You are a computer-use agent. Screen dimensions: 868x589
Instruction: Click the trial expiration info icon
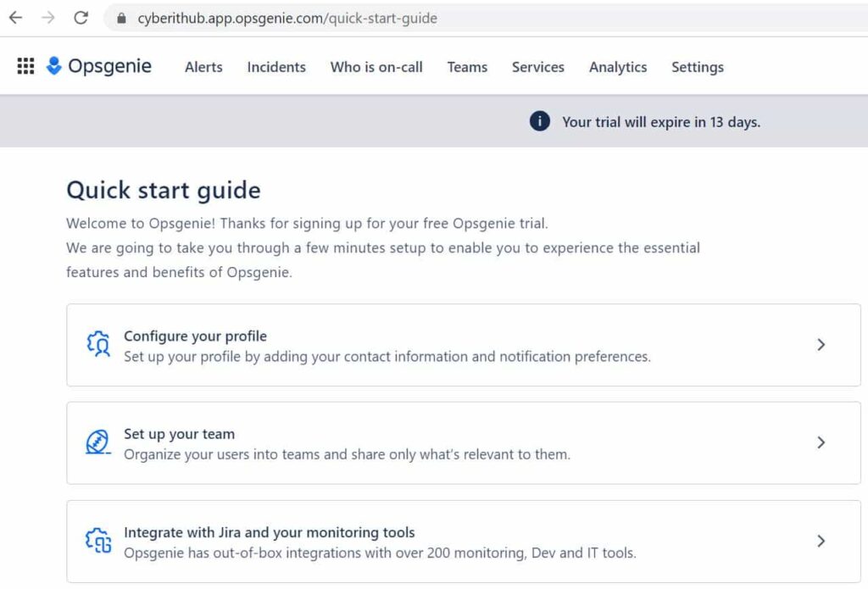coord(538,121)
